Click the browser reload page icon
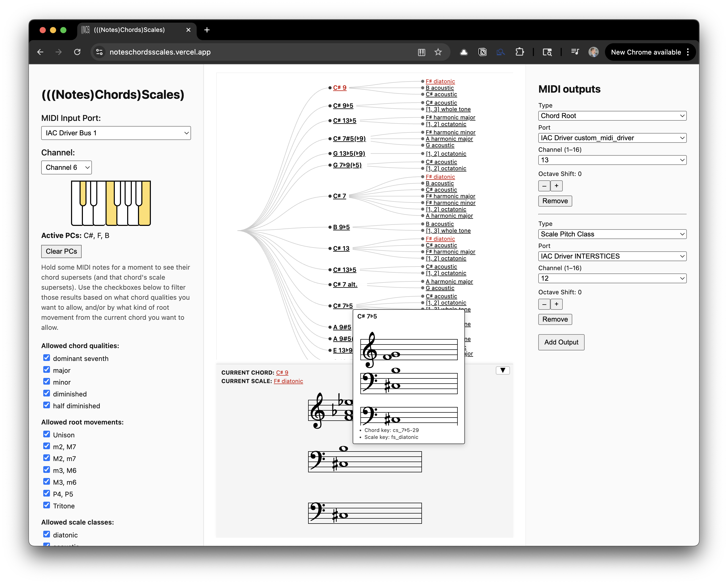The image size is (728, 584). click(x=77, y=52)
